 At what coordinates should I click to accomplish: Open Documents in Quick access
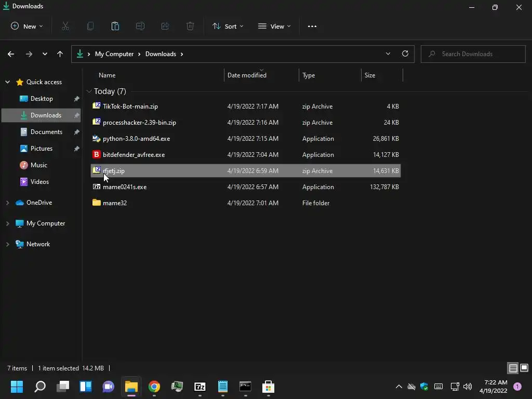tap(46, 132)
